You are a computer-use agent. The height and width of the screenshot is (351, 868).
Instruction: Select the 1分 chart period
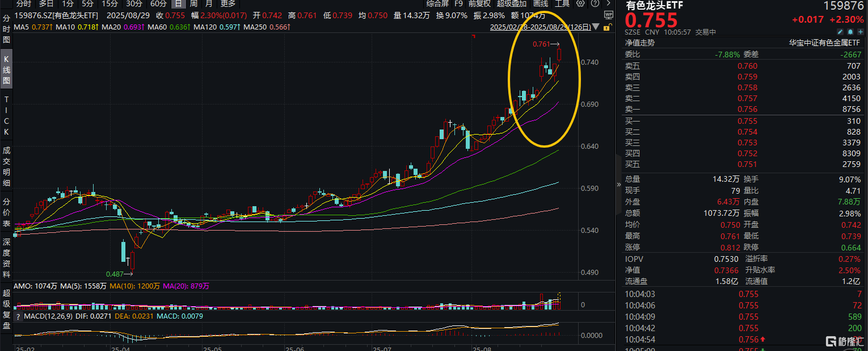[x=68, y=3]
